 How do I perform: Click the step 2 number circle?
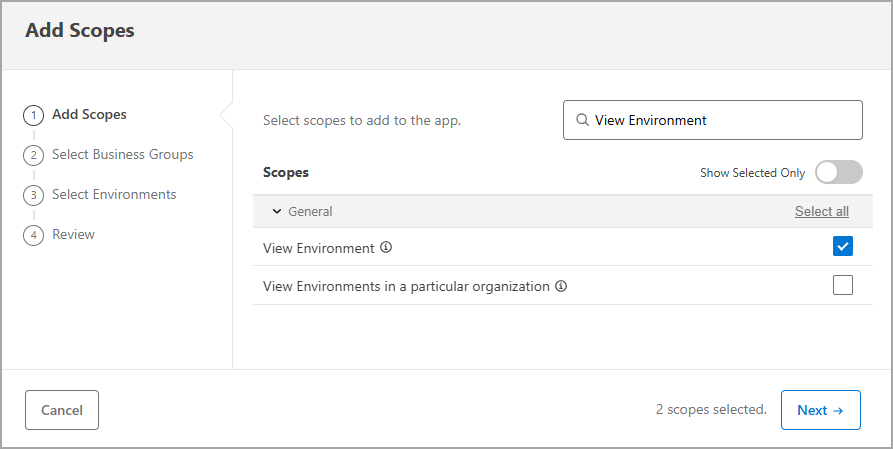pyautogui.click(x=33, y=155)
